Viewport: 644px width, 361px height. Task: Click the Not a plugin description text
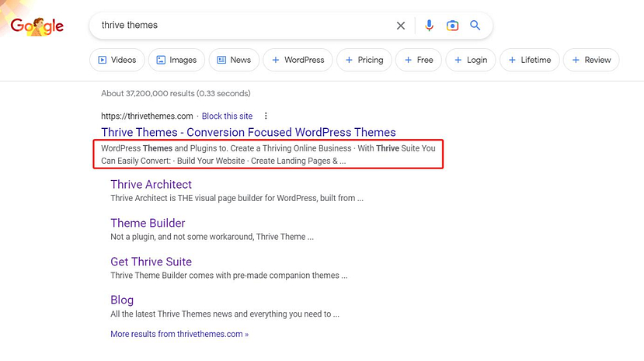pos(212,237)
